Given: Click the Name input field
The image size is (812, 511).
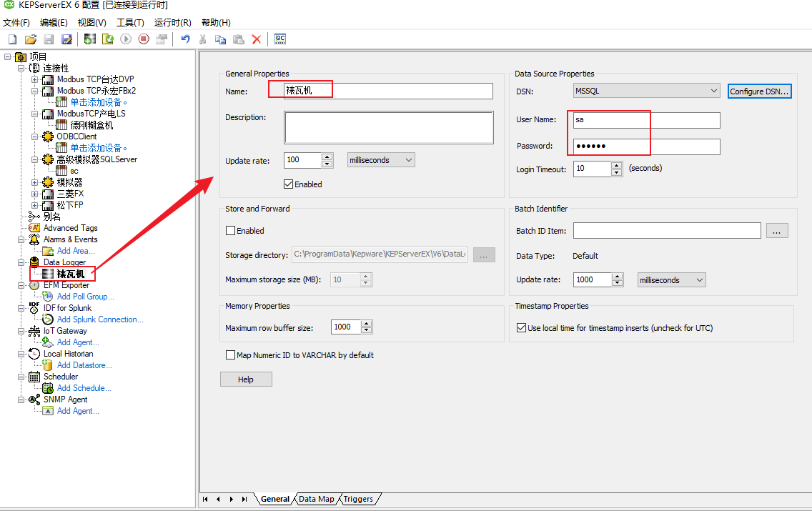Looking at the screenshot, I should pyautogui.click(x=388, y=91).
